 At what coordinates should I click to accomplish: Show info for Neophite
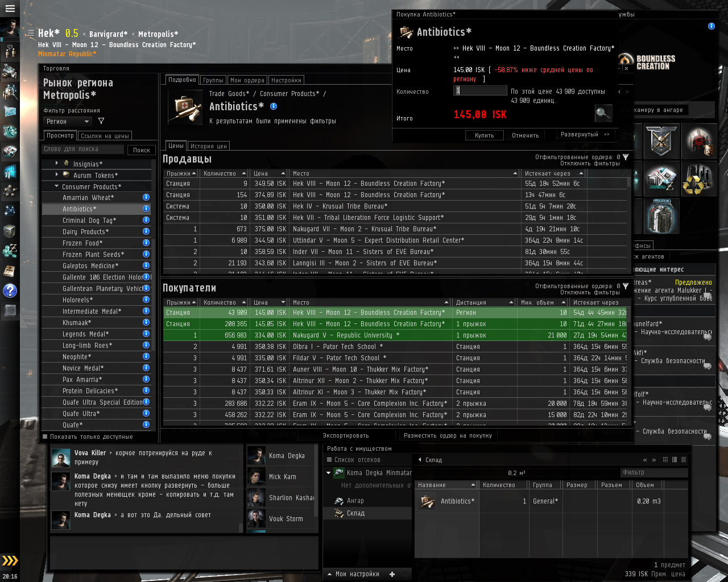(x=146, y=356)
